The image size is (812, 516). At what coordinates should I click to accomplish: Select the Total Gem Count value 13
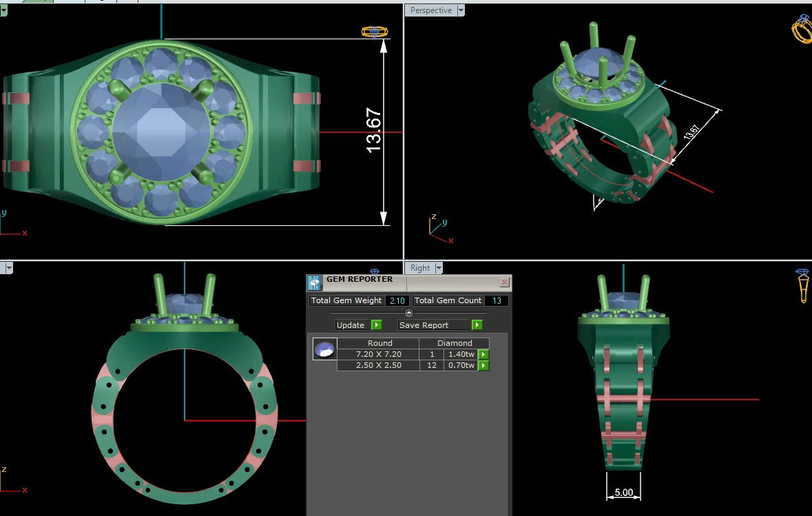point(497,300)
